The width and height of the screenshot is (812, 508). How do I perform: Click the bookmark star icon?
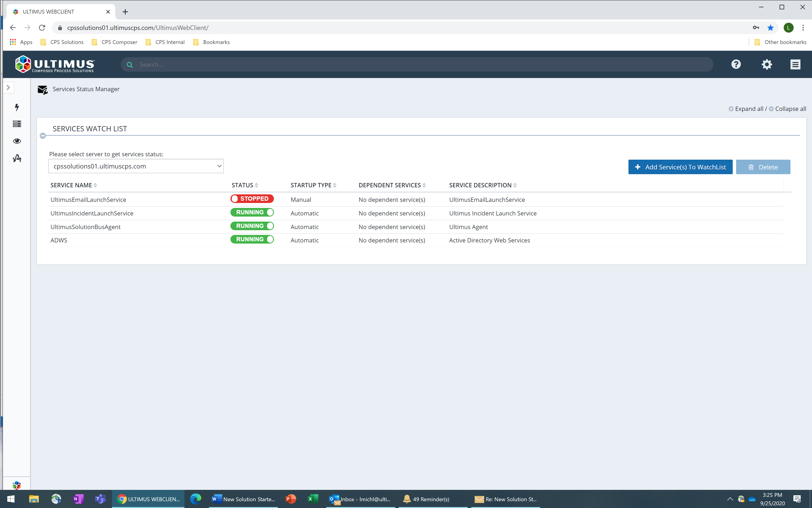point(771,27)
